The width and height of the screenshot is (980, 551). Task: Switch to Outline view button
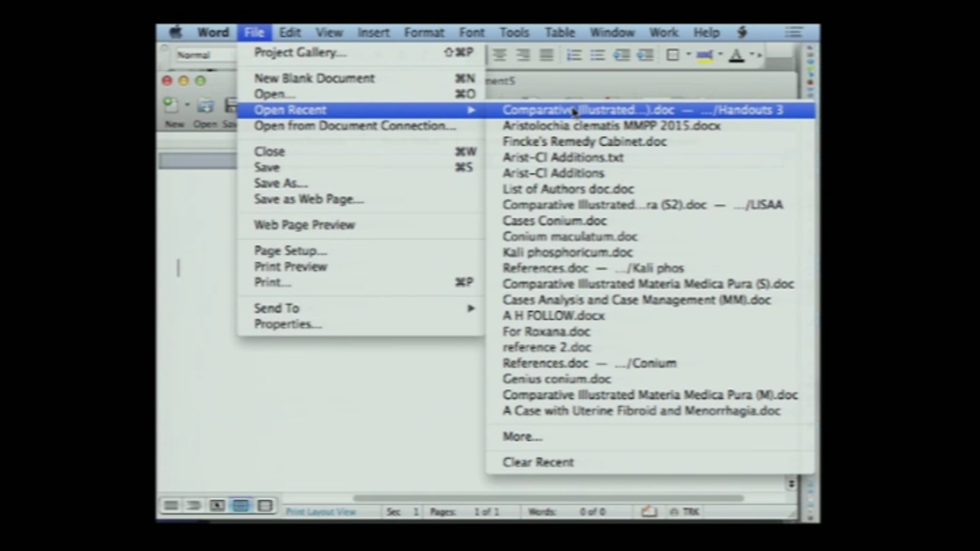pyautogui.click(x=193, y=506)
